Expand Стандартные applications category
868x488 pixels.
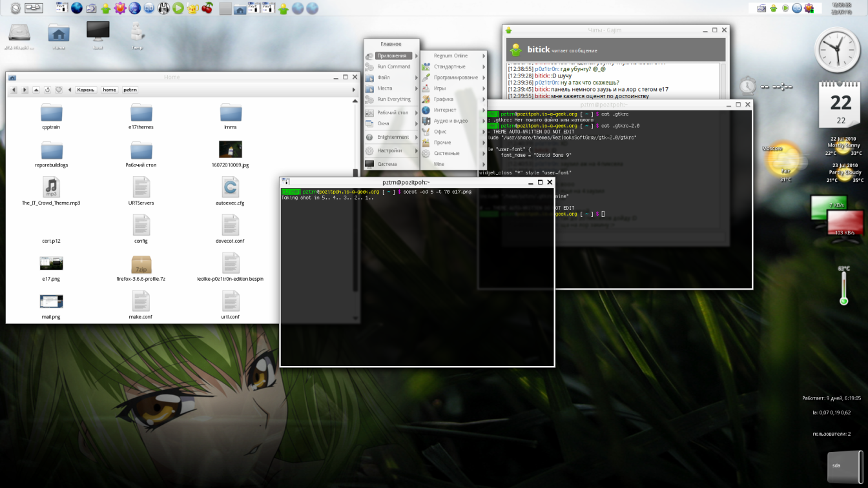454,66
